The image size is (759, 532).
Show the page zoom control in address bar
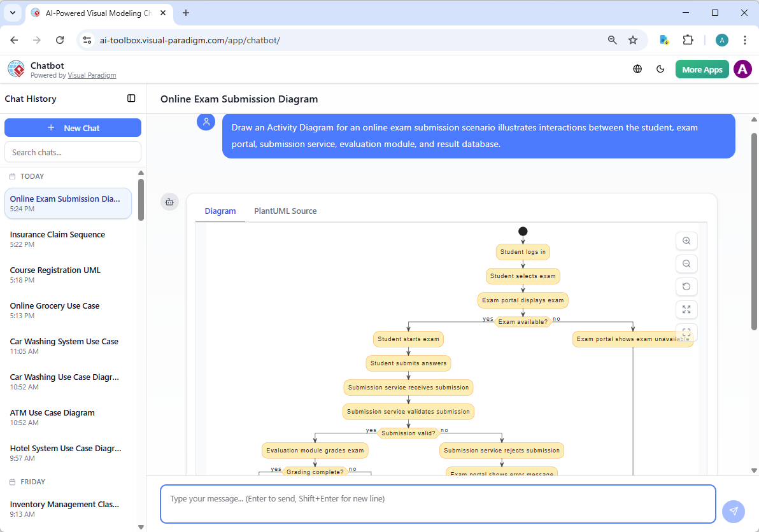point(612,39)
